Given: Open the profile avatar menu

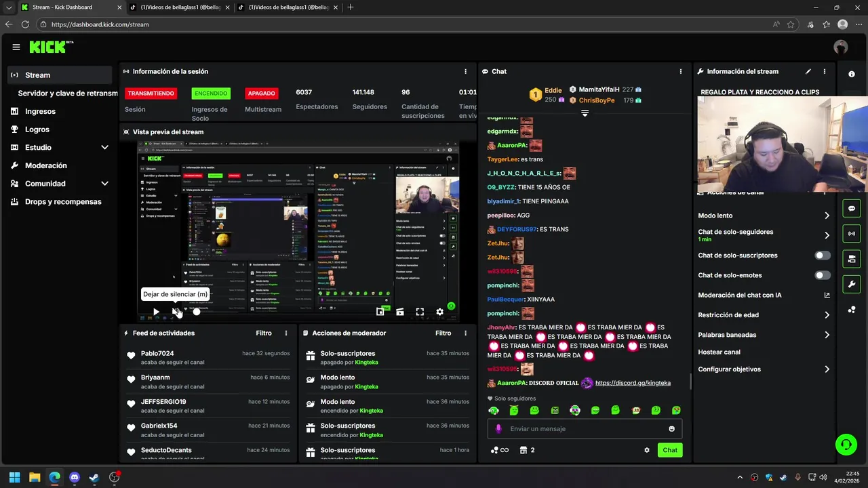Looking at the screenshot, I should coord(841,47).
